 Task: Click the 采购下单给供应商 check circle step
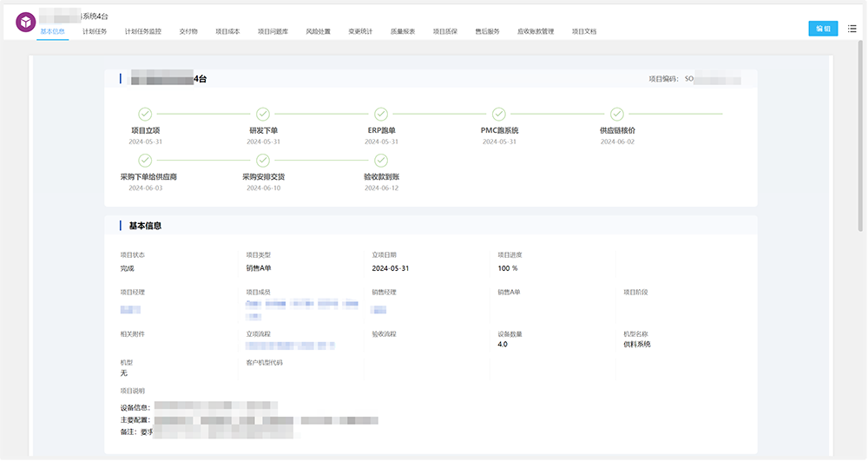pos(145,161)
